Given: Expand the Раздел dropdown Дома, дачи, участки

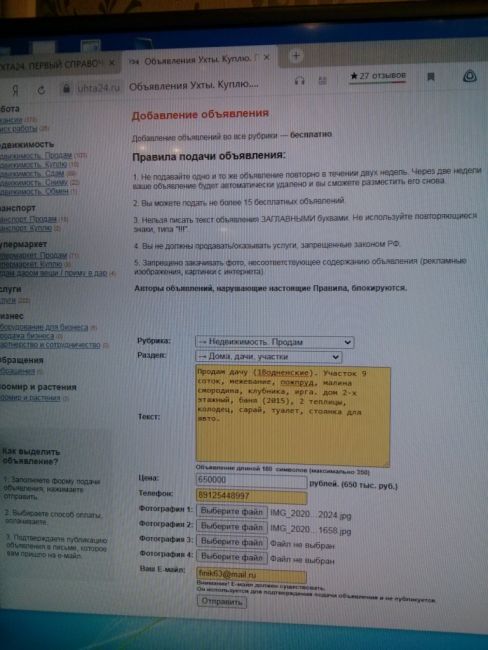Looking at the screenshot, I should [269, 357].
